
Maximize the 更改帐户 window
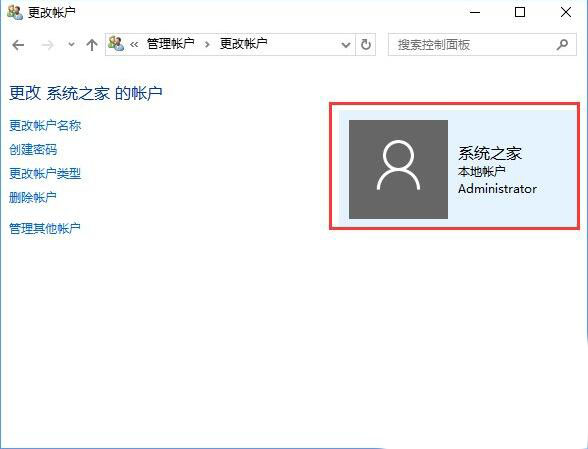(x=520, y=12)
